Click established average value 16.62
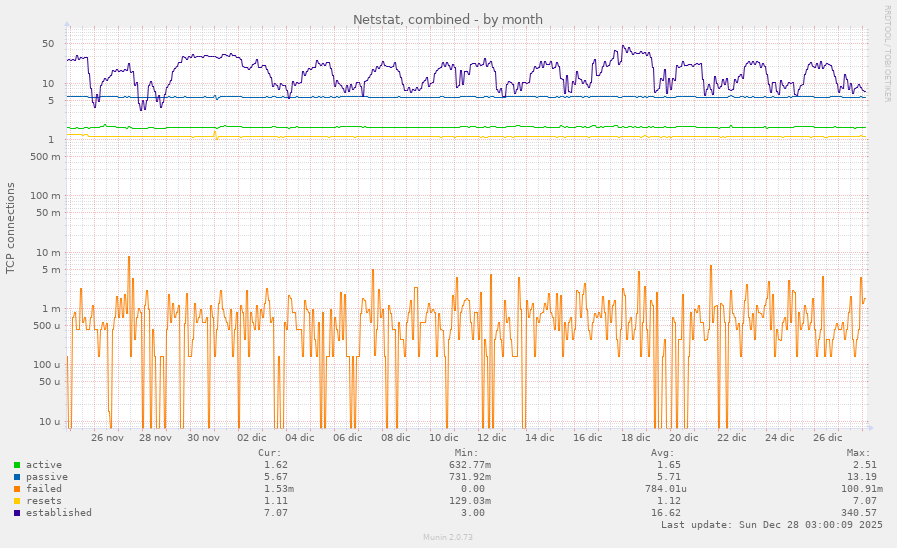The width and height of the screenshot is (897, 548). (666, 513)
